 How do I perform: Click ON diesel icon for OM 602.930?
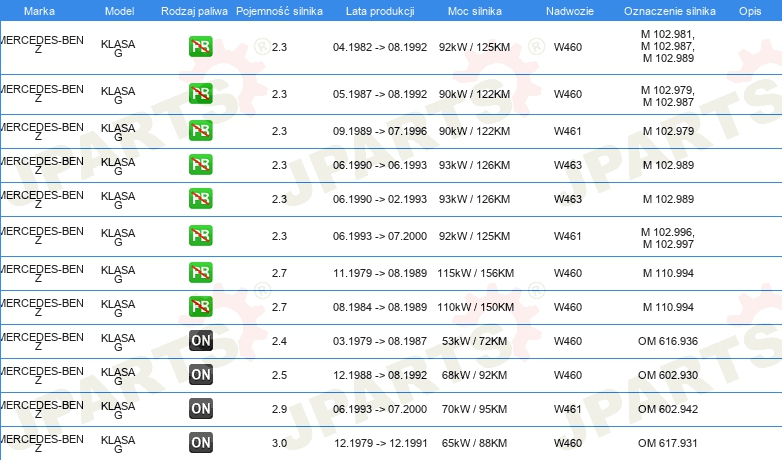(200, 374)
